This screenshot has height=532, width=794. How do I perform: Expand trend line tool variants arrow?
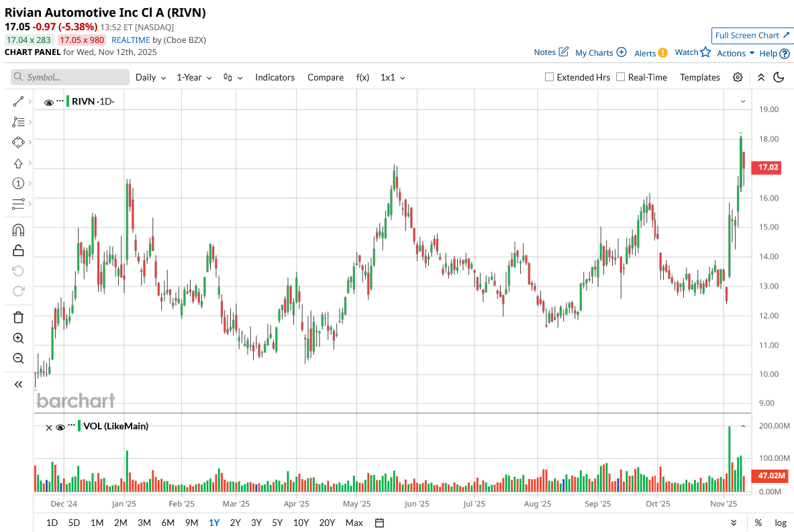tap(30, 102)
